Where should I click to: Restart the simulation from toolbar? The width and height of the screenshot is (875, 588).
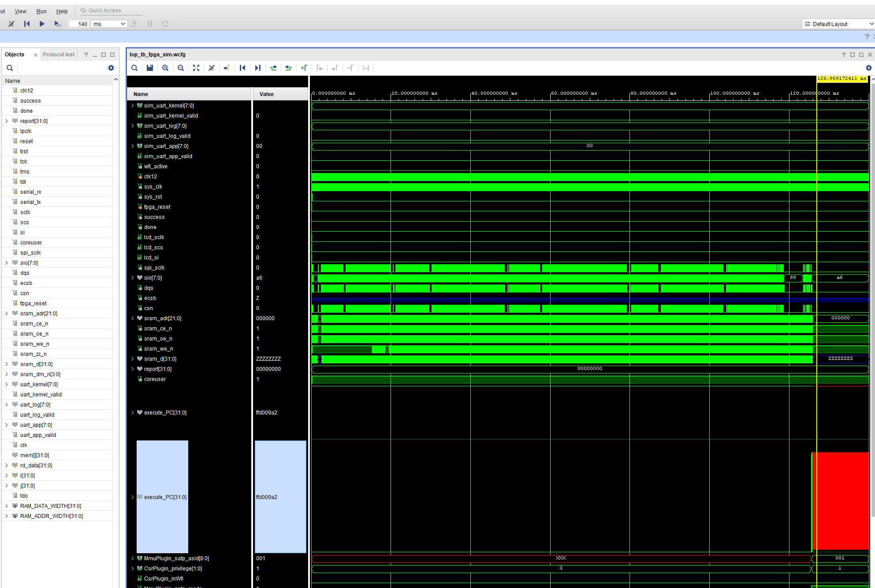pos(27,24)
